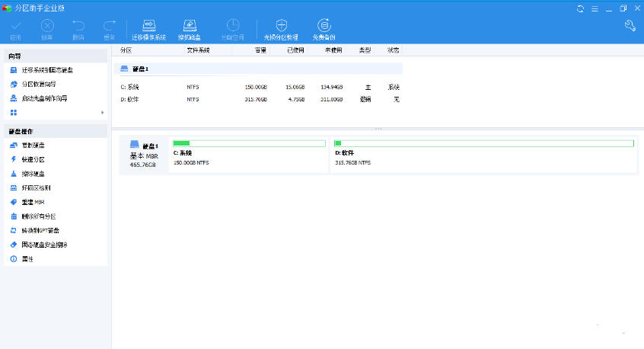Click the app logo in title bar
The image size is (644, 349).
pyautogui.click(x=7, y=8)
